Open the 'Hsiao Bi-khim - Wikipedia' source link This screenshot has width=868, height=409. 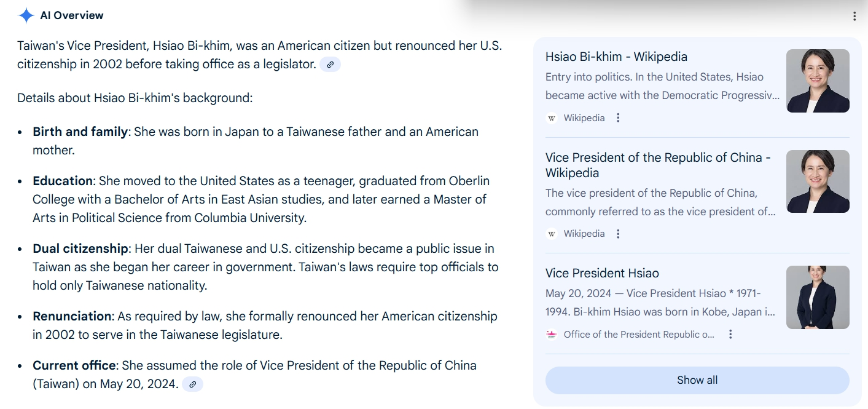pyautogui.click(x=616, y=57)
